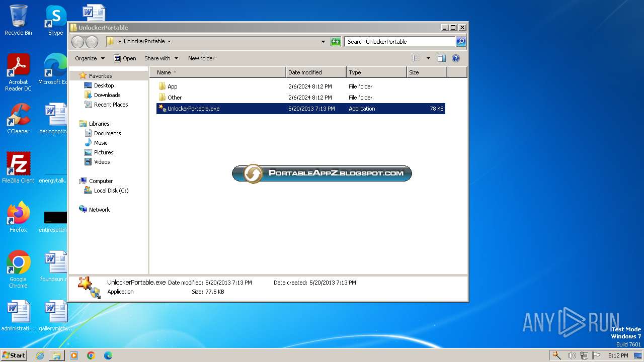Open Windows Media Player from taskbar
Image resolution: width=644 pixels, height=362 pixels.
click(74, 355)
